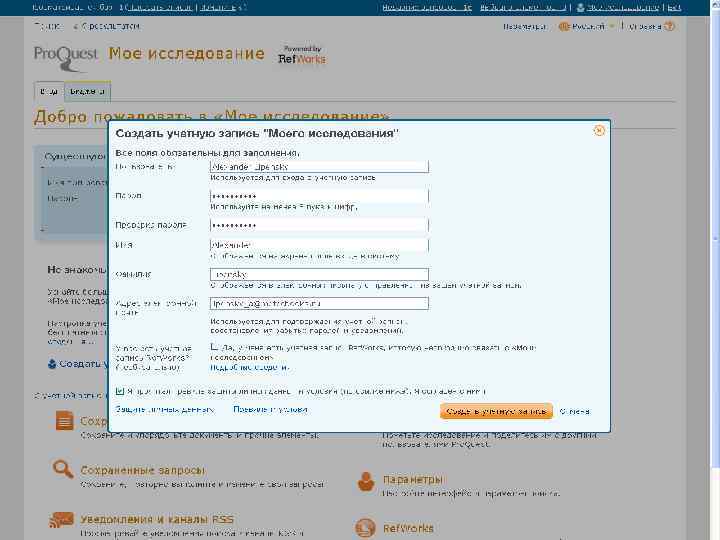
Task: Open Уведомления и каналы RSS heading link
Action: [157, 519]
